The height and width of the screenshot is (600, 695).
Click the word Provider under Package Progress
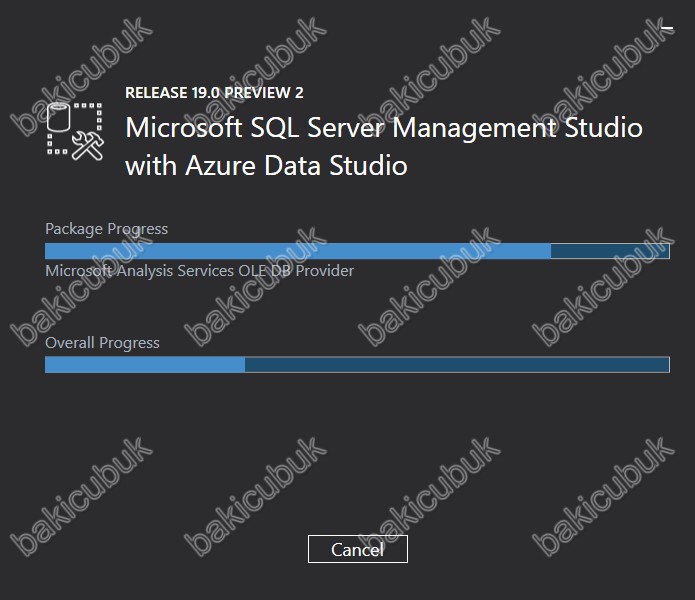325,271
